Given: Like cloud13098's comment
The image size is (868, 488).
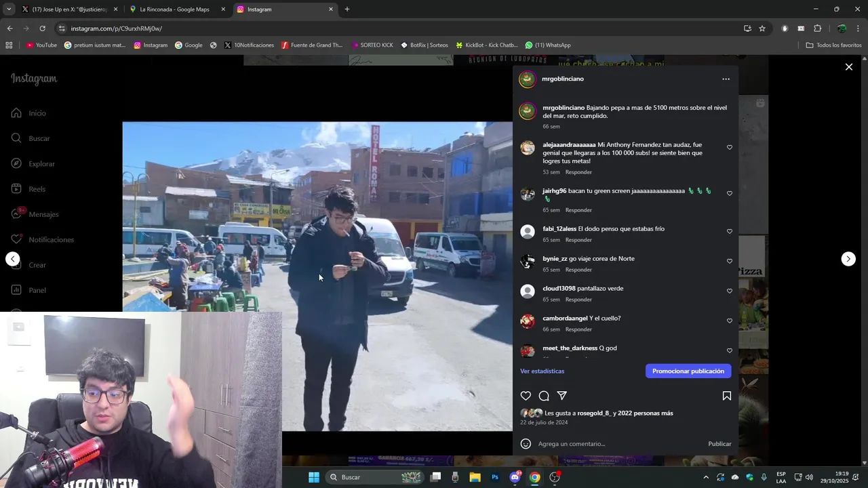Looking at the screenshot, I should click(730, 291).
